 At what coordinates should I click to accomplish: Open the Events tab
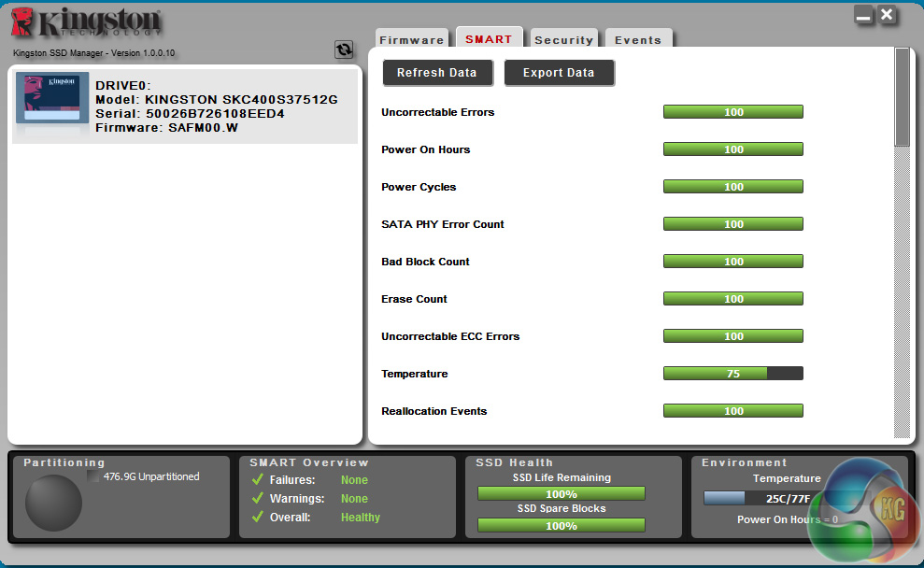(x=638, y=39)
